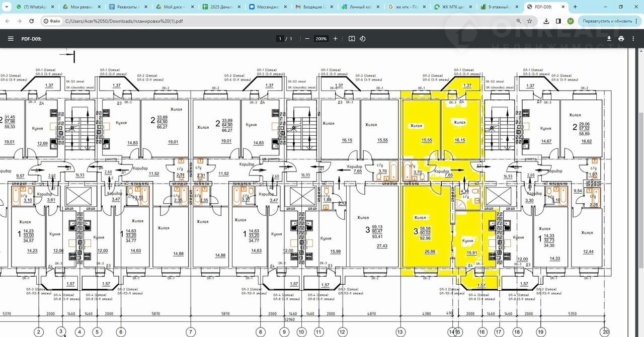644x337 pixels.
Task: Bookmark this page with star icon
Action: [530, 21]
